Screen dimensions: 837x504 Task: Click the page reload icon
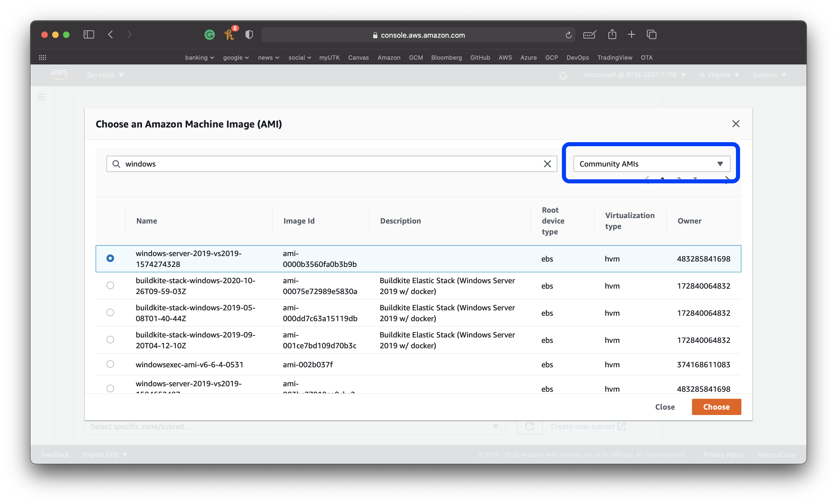569,35
